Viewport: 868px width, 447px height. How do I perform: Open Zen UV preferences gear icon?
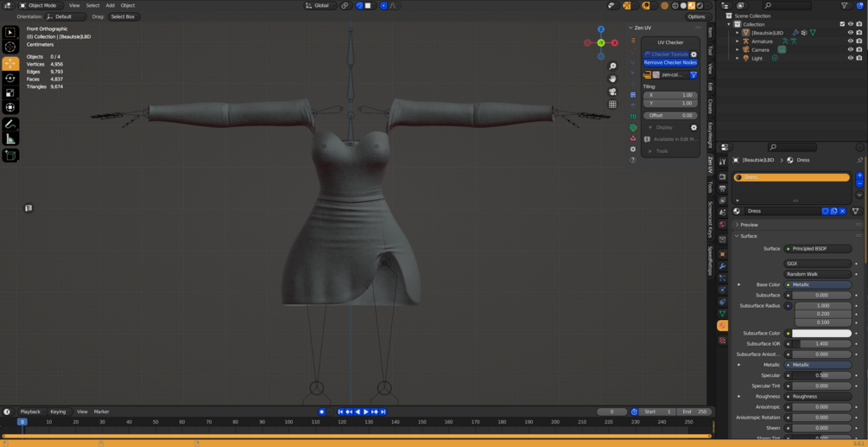[633, 149]
